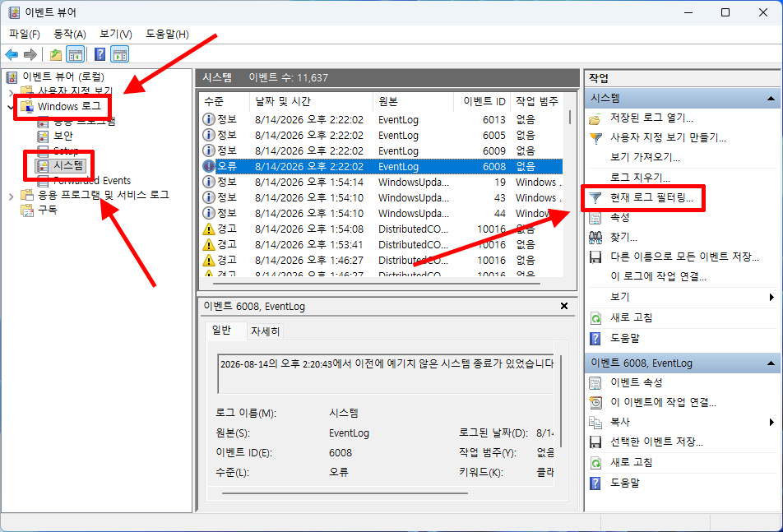Click the 선택한 이벤트 저장 floppy icon
This screenshot has width=783, height=532.
[x=595, y=442]
